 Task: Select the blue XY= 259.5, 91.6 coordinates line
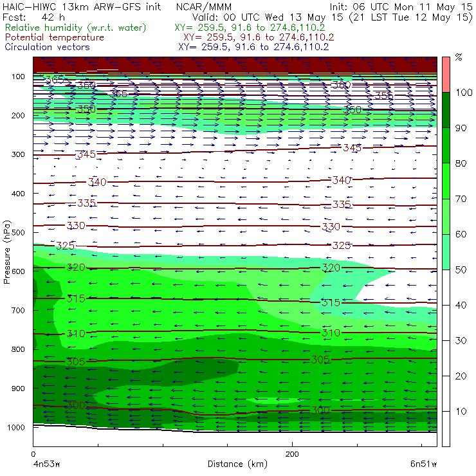click(x=253, y=47)
